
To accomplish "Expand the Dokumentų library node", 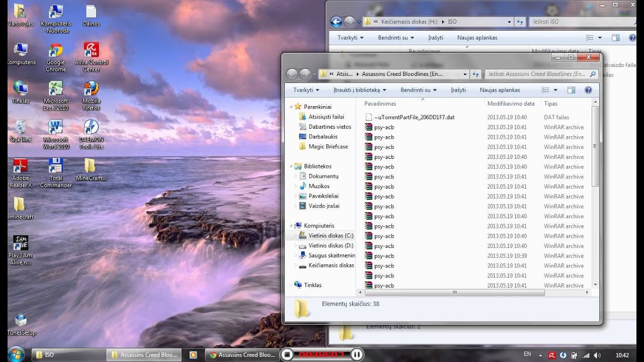I will click(296, 176).
